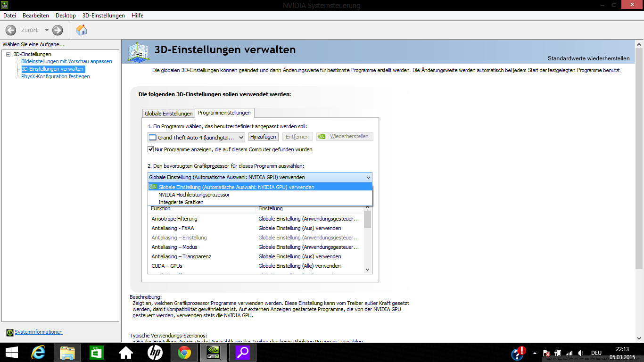Go to NVIDIA home page icon
644x362 pixels.
(82, 30)
